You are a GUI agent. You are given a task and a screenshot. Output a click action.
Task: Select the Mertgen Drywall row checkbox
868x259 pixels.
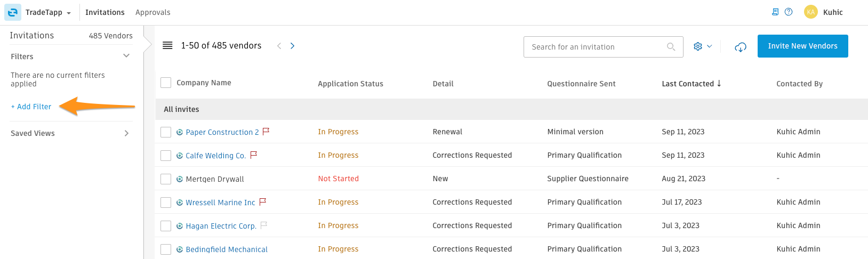click(166, 179)
